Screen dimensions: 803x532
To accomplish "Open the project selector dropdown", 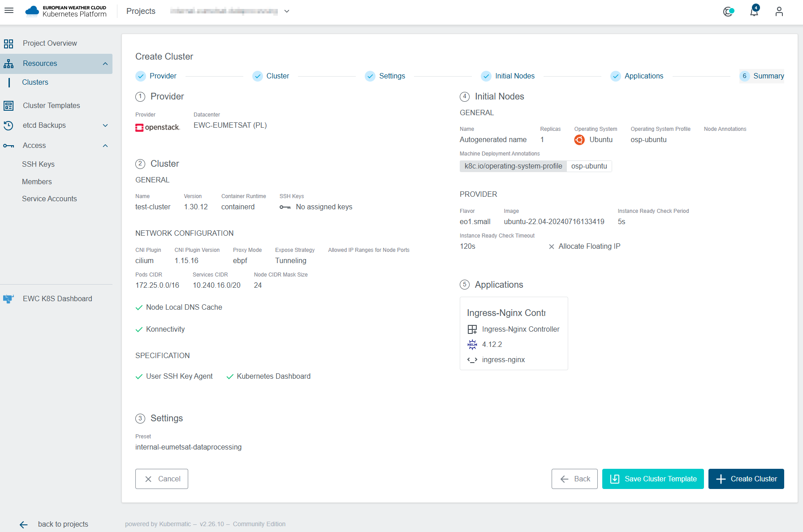I will (230, 11).
